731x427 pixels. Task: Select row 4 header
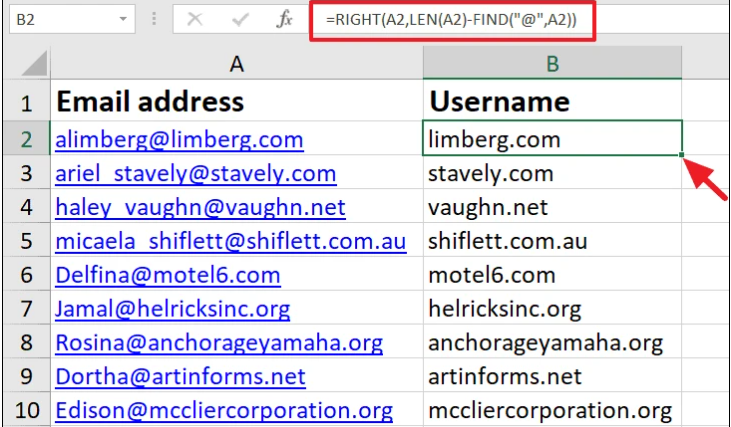pos(27,207)
